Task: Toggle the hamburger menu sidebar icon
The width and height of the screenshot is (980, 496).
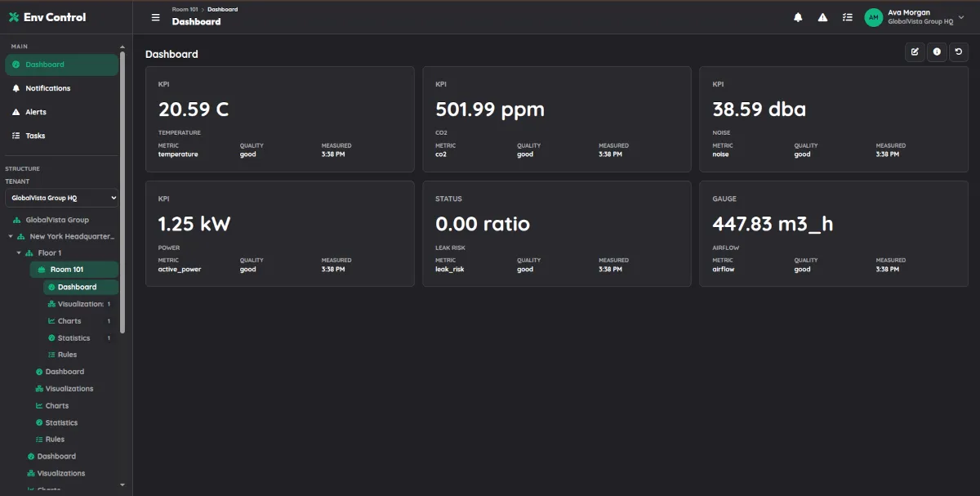Action: (155, 17)
